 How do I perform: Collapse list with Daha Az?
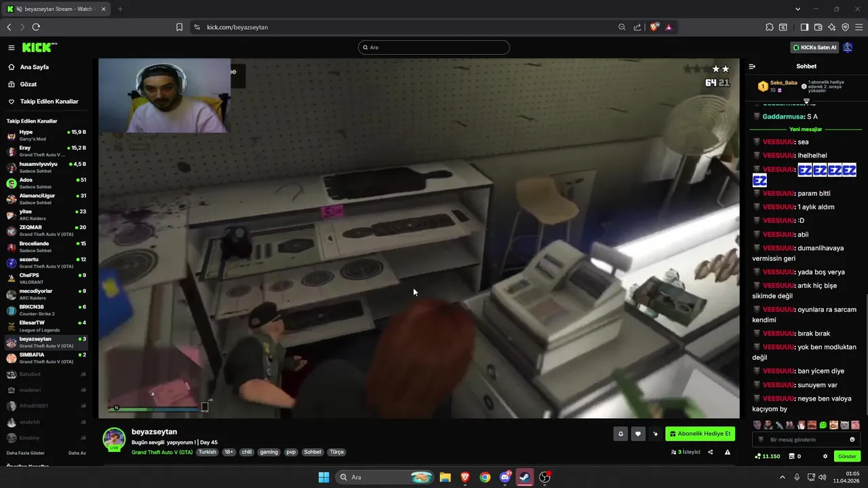[x=77, y=453]
